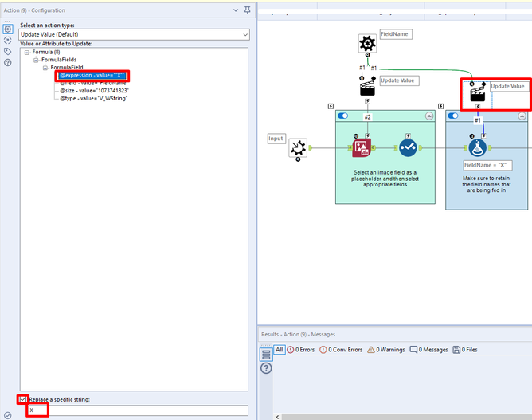Collapse the Formula (8) tree node
The image size is (532, 420).
pos(27,53)
